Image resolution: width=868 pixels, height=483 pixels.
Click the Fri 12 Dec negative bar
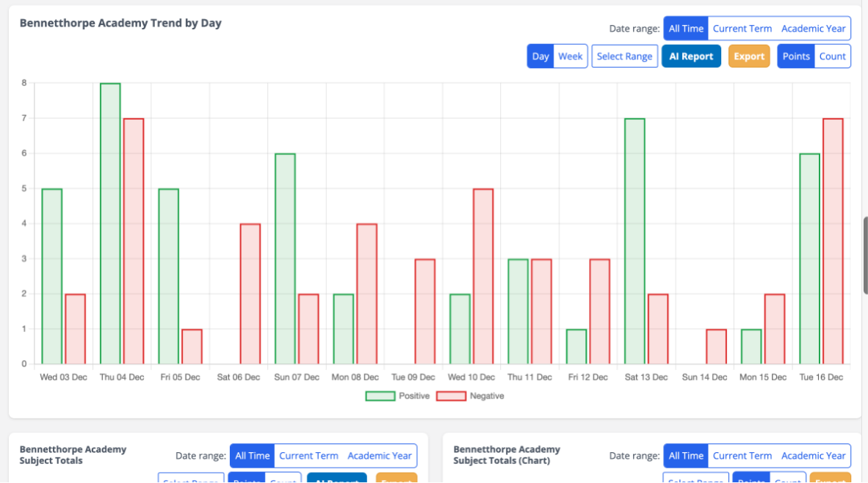pos(599,311)
